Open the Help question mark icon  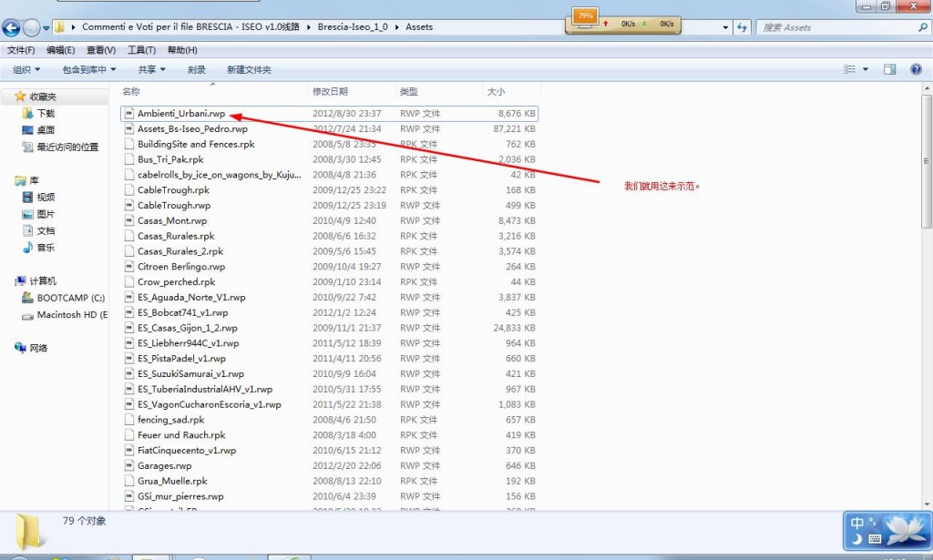point(916,69)
